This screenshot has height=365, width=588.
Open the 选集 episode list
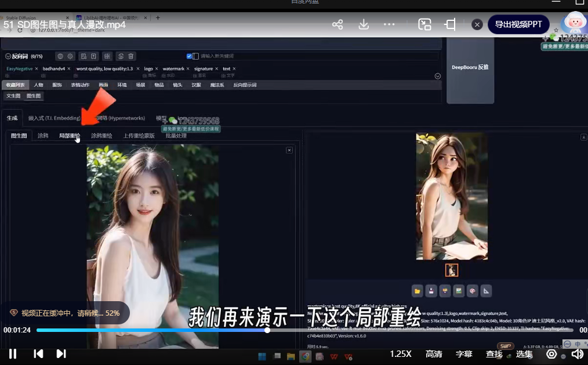pyautogui.click(x=524, y=354)
